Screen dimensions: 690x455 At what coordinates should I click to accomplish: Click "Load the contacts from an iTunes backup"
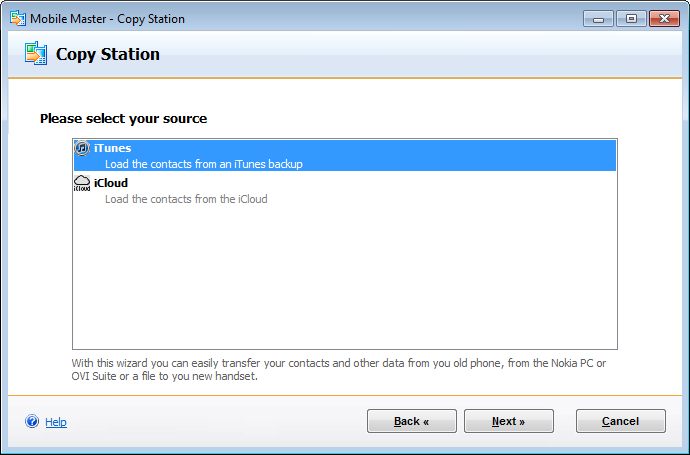click(x=203, y=164)
